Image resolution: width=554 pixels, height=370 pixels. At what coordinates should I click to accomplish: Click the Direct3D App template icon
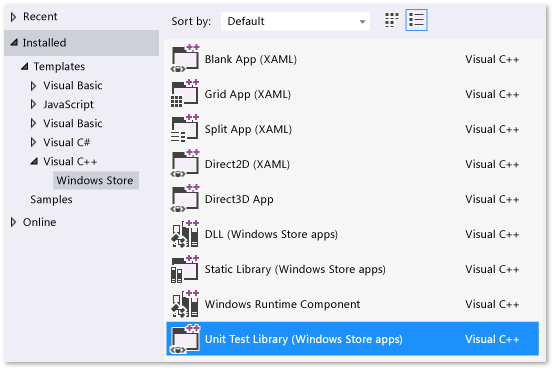point(185,198)
